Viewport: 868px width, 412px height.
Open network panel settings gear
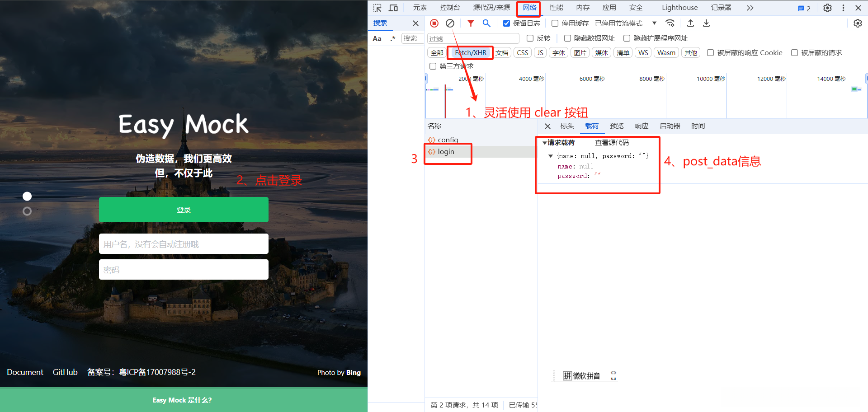click(858, 23)
